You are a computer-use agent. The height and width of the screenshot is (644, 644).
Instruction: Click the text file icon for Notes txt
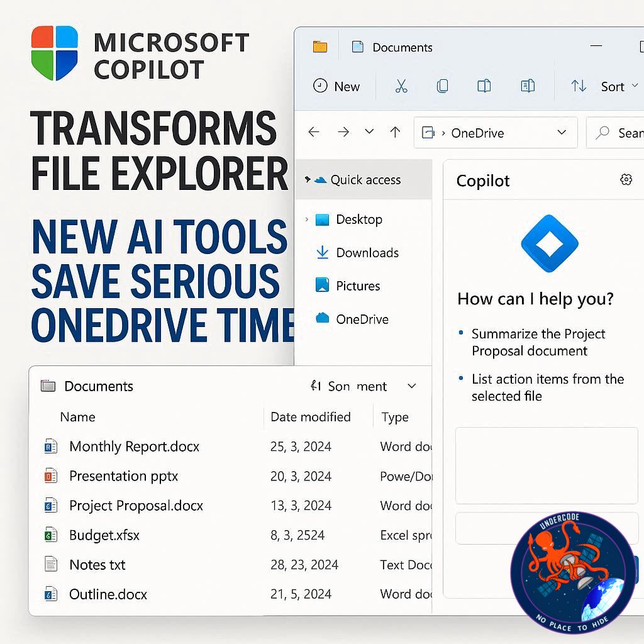tap(51, 564)
